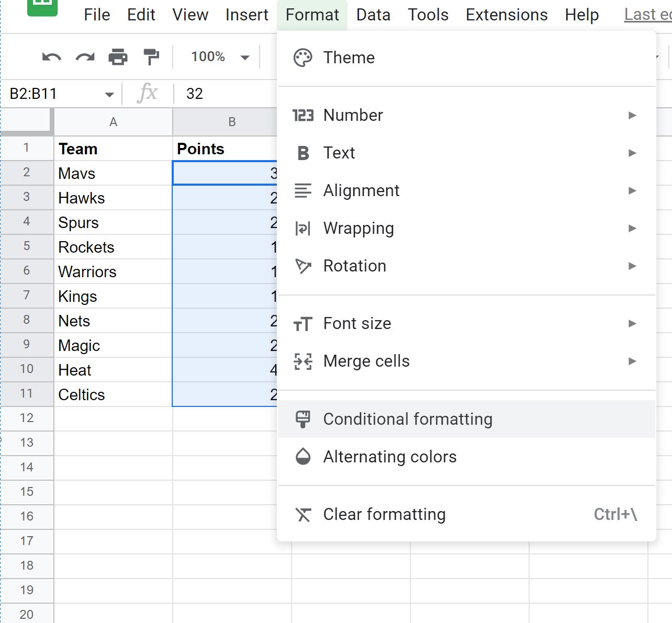The height and width of the screenshot is (623, 672).
Task: Select column B header
Action: coord(225,122)
